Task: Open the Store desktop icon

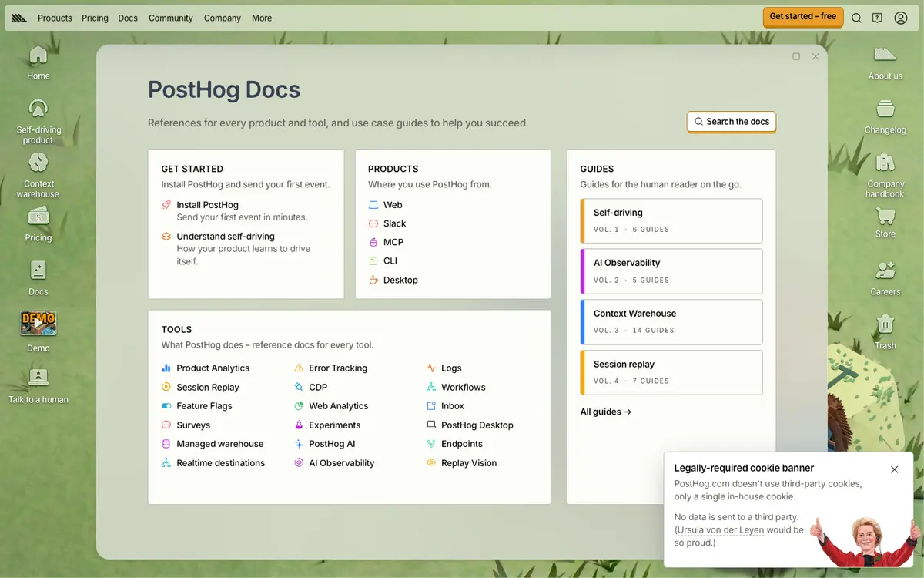Action: click(885, 223)
